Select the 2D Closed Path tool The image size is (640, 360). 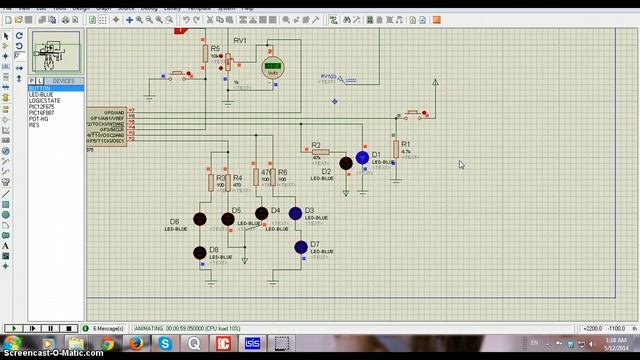coord(6,236)
